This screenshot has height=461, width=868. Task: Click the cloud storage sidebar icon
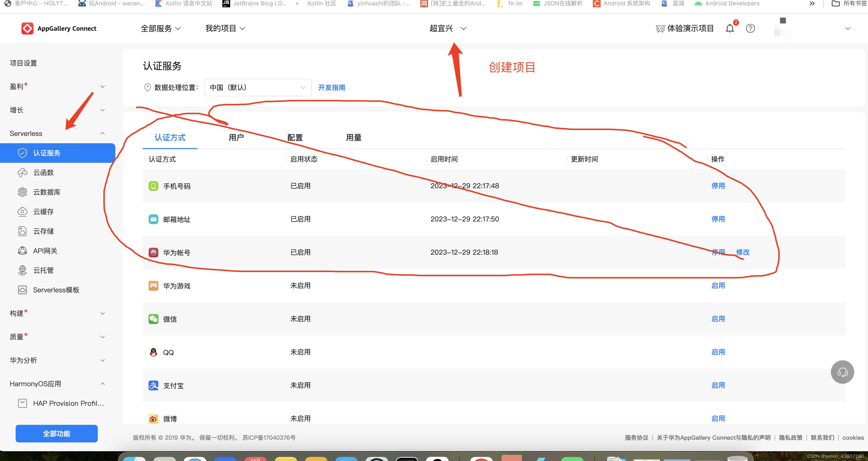22,231
